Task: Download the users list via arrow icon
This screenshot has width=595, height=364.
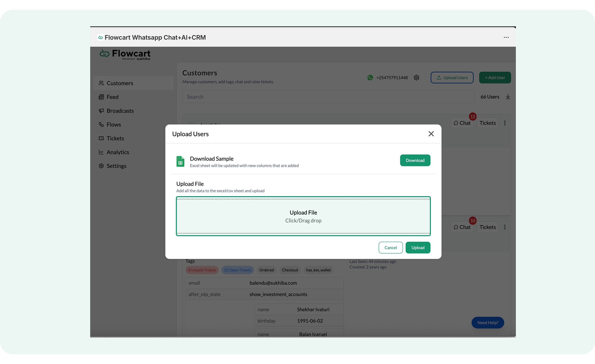Action: (x=508, y=97)
